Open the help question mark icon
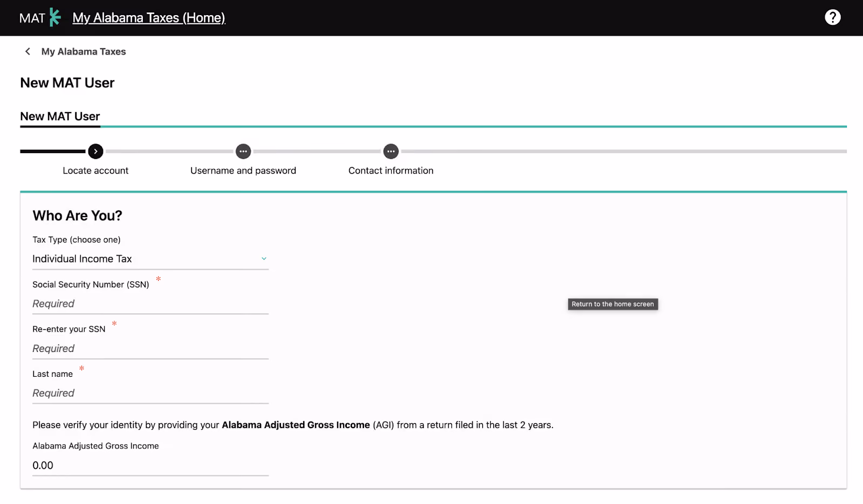 coord(832,17)
